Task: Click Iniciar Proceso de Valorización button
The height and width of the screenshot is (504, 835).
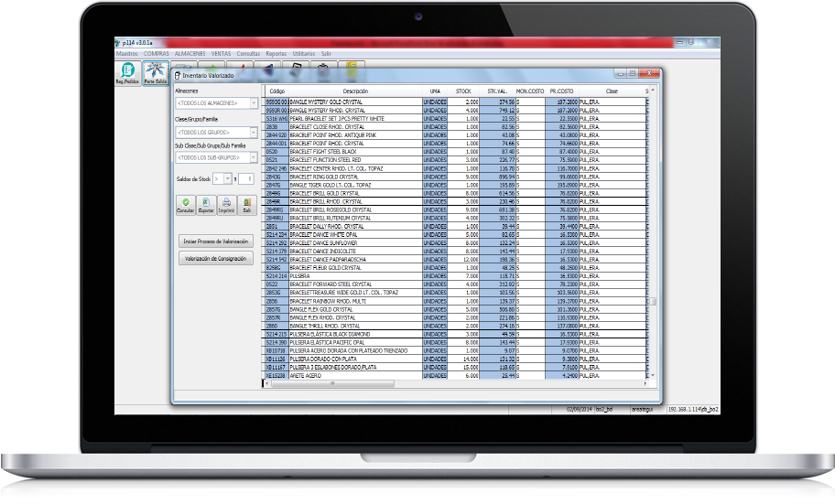Action: pos(215,241)
